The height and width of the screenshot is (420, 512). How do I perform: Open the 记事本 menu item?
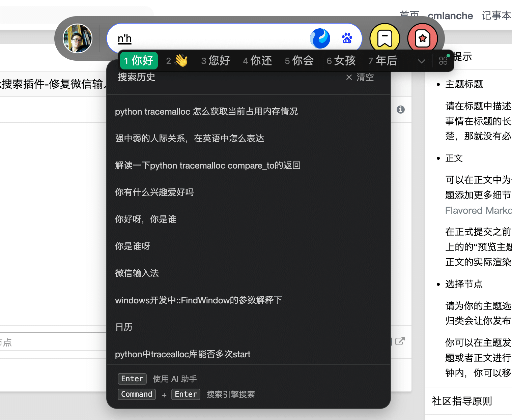[x=496, y=16]
